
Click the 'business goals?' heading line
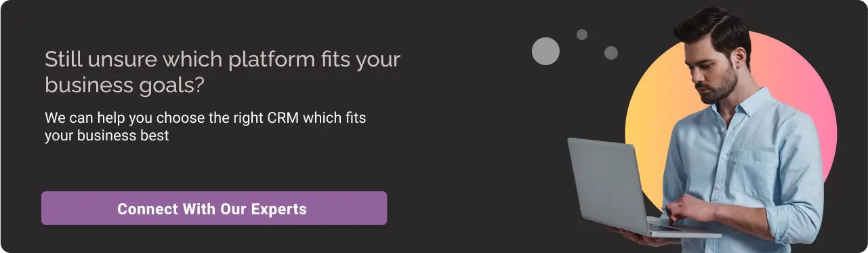coord(125,85)
